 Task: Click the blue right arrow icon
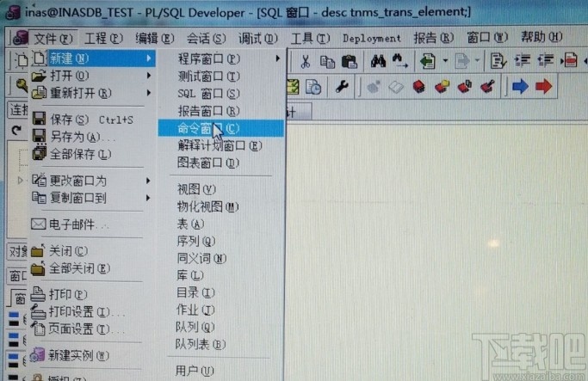(x=520, y=87)
